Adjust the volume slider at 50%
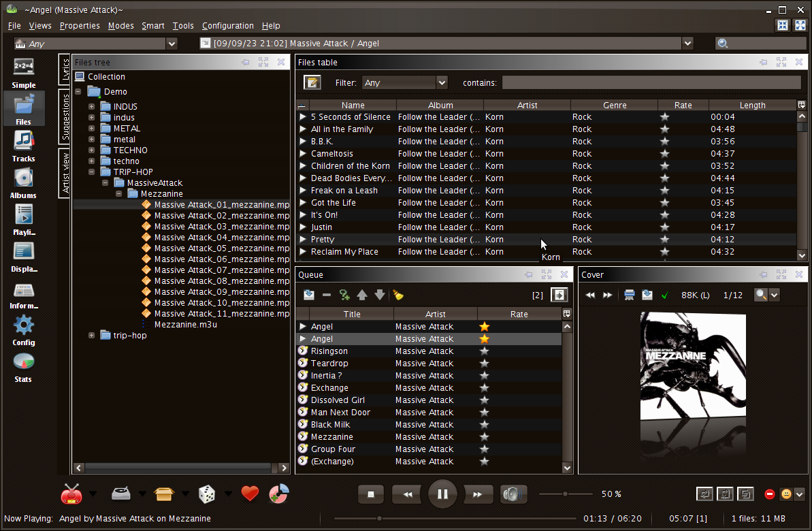This screenshot has width=812, height=531. (x=565, y=494)
